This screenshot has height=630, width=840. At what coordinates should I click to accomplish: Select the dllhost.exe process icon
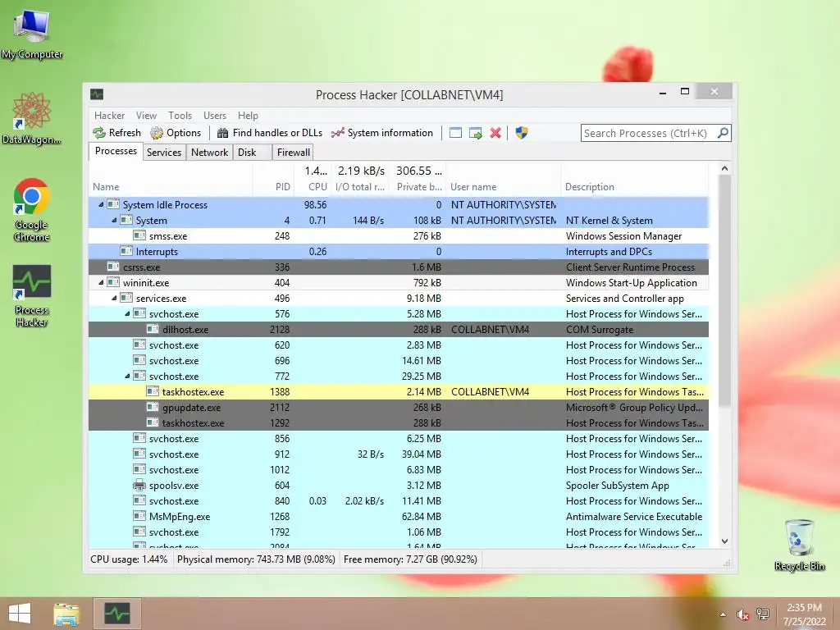(x=153, y=329)
